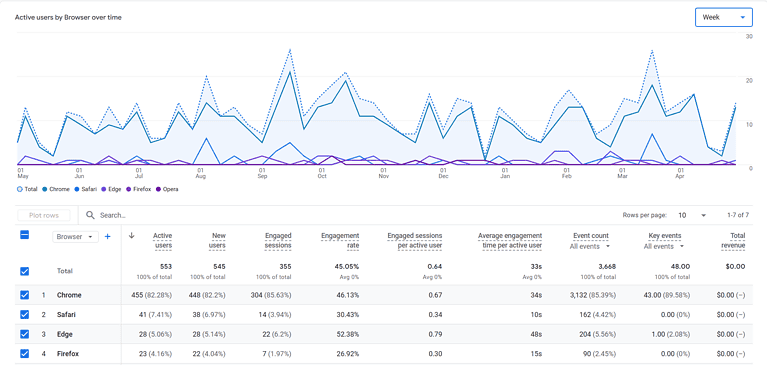Toggle the Opera series legend marker

pyautogui.click(x=158, y=189)
